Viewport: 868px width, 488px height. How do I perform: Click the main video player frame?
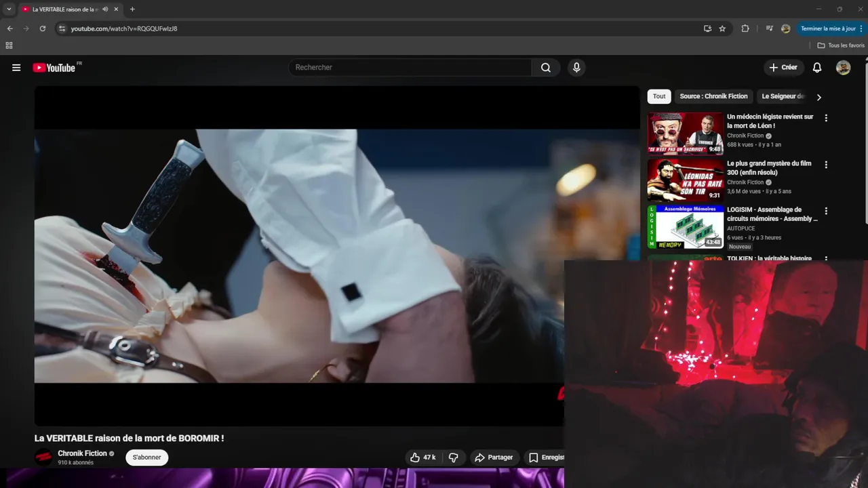(x=337, y=256)
